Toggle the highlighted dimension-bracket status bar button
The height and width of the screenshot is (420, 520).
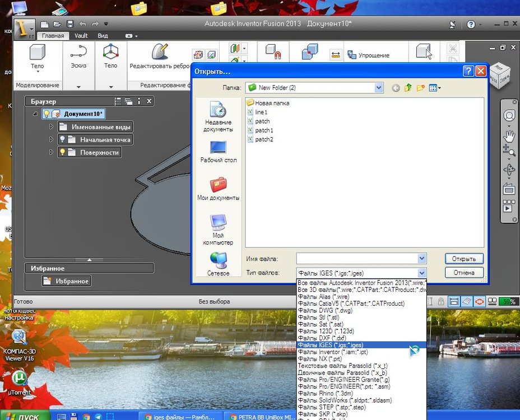454,301
